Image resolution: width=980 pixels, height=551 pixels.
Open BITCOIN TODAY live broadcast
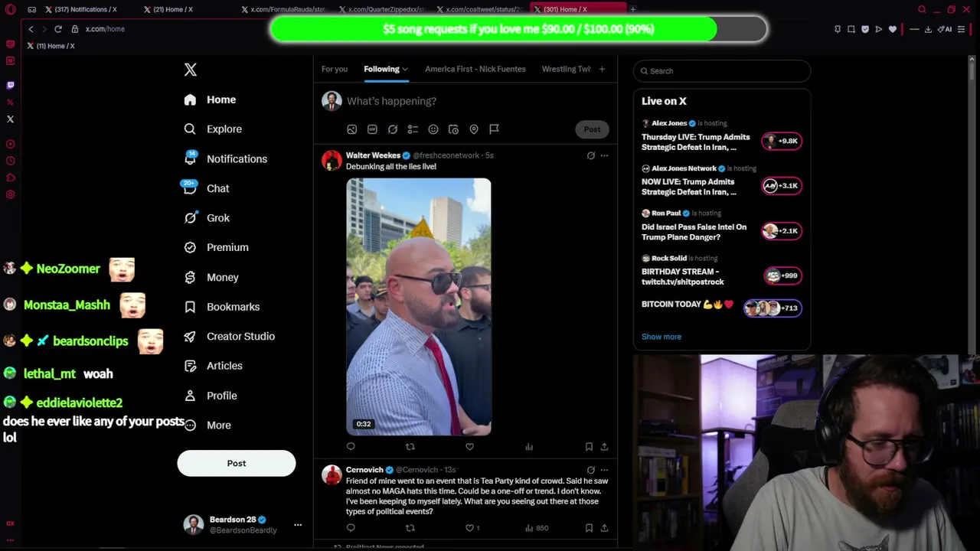[721, 307]
